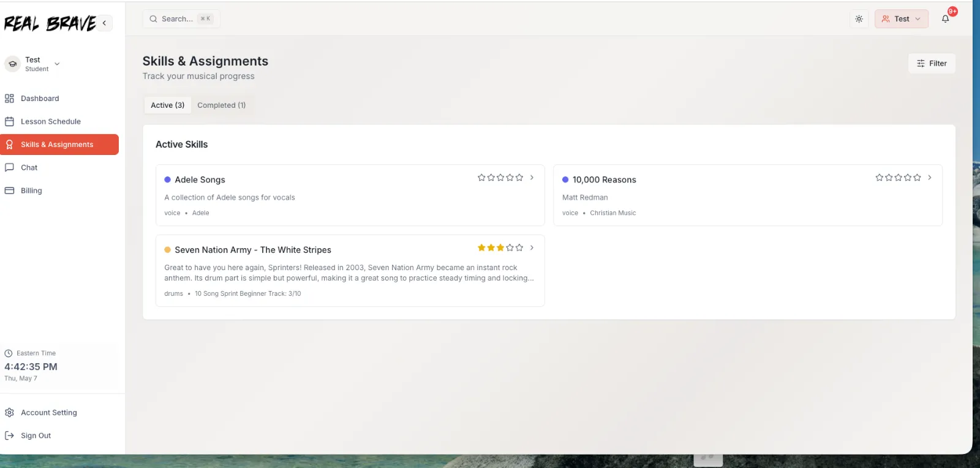Screen dimensions: 980x468
Task: Click the Dashboard grid icon
Action: click(9, 99)
